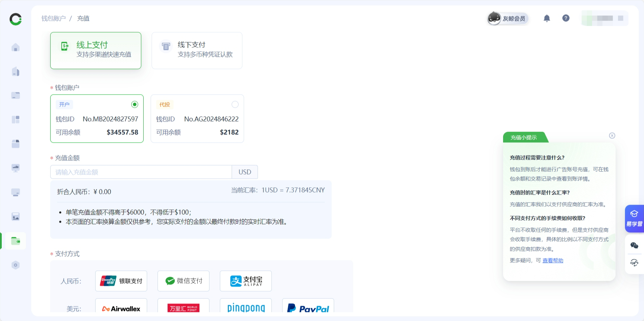Select the 代投 wallet account radio
Image resolution: width=644 pixels, height=321 pixels.
(235, 105)
